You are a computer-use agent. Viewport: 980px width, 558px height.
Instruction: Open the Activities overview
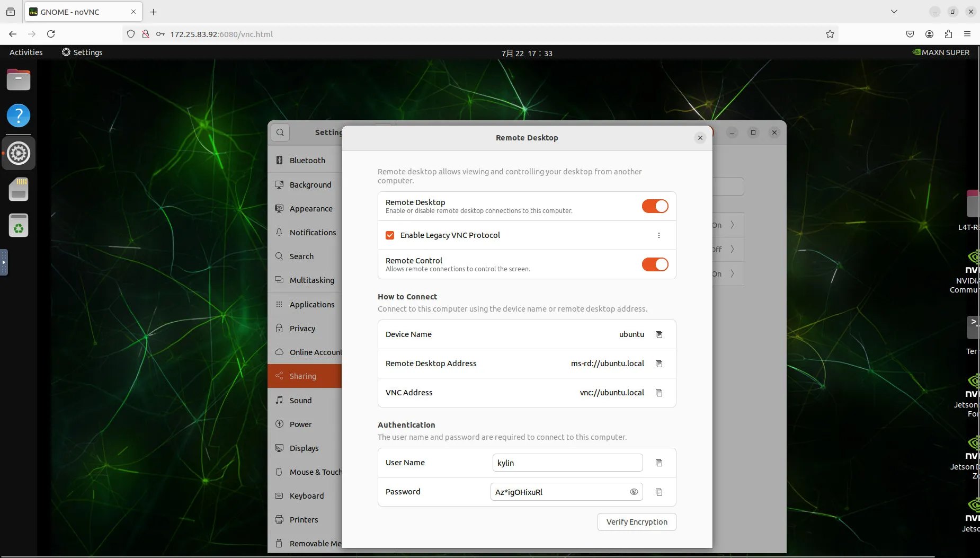26,52
